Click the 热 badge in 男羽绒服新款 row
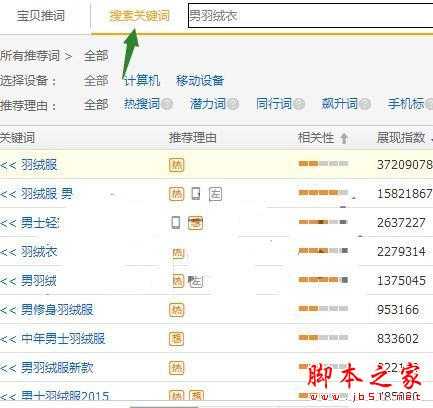The height and width of the screenshot is (408, 433). click(x=176, y=368)
